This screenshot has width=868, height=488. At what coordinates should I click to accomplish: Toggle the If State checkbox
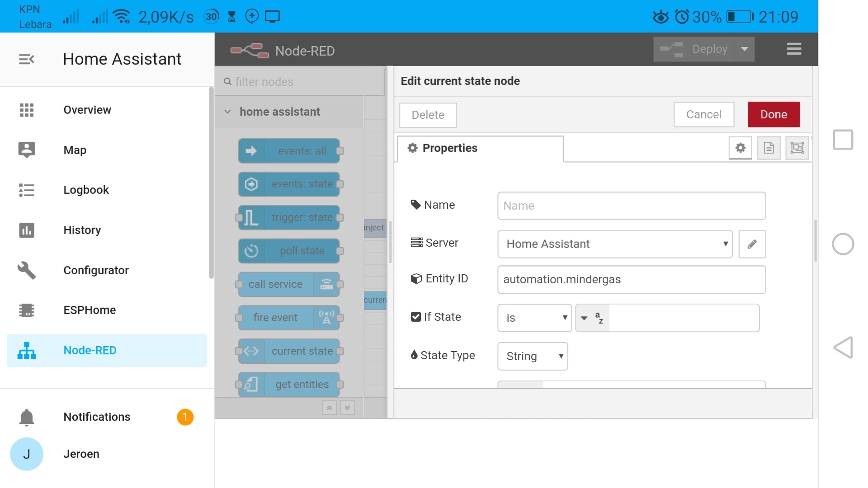415,317
